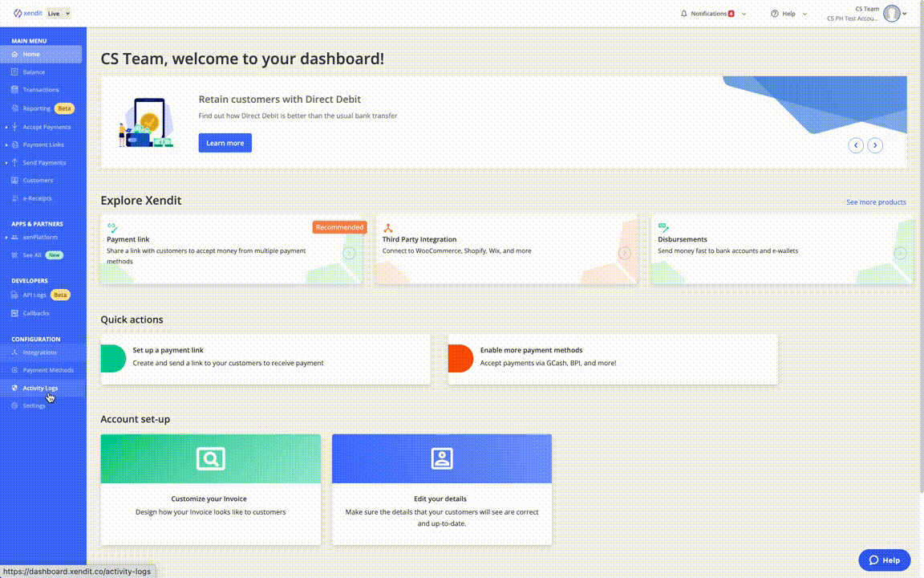This screenshot has height=578, width=924.
Task: Expand the Help dropdown chevron in header
Action: click(x=804, y=14)
